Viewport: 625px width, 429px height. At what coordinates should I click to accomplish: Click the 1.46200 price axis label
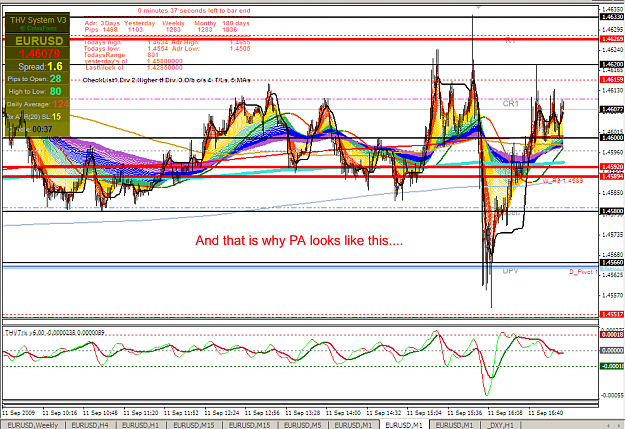[x=612, y=64]
